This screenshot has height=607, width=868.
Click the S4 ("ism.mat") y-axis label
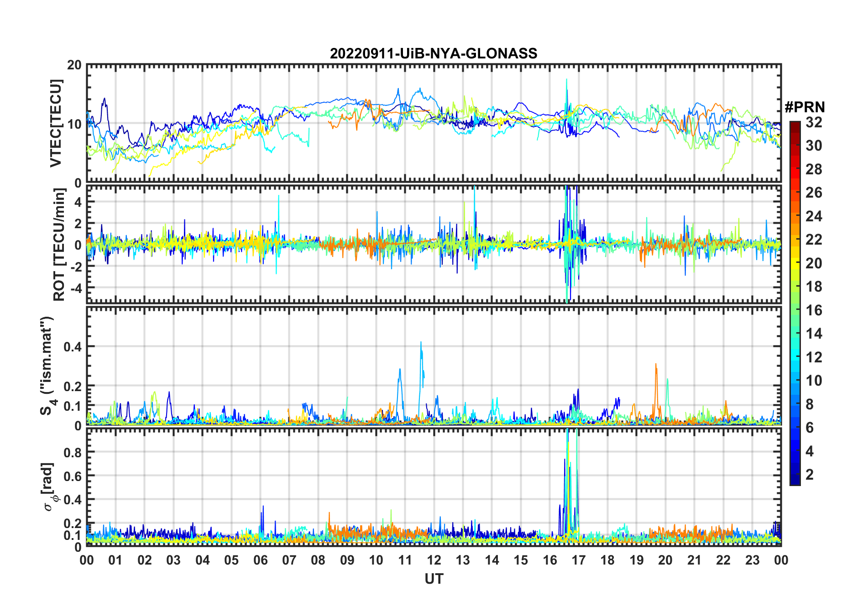click(47, 366)
